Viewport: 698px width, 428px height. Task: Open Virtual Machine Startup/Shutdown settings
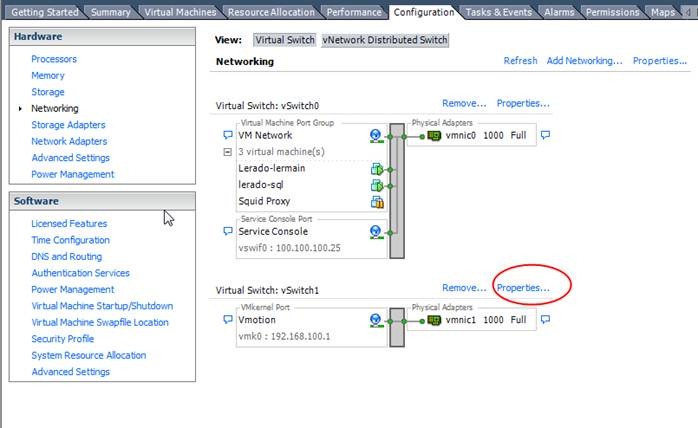click(102, 306)
